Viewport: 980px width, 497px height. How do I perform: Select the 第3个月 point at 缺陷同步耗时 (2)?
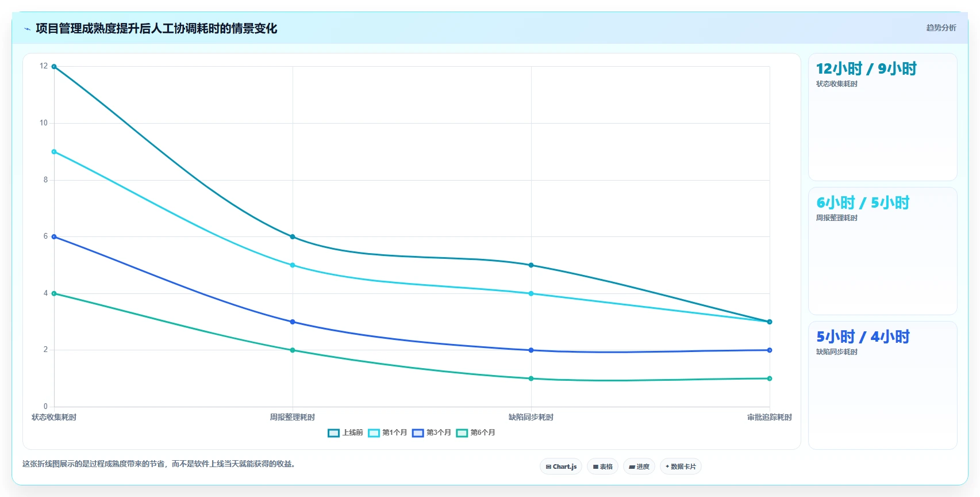pyautogui.click(x=531, y=350)
